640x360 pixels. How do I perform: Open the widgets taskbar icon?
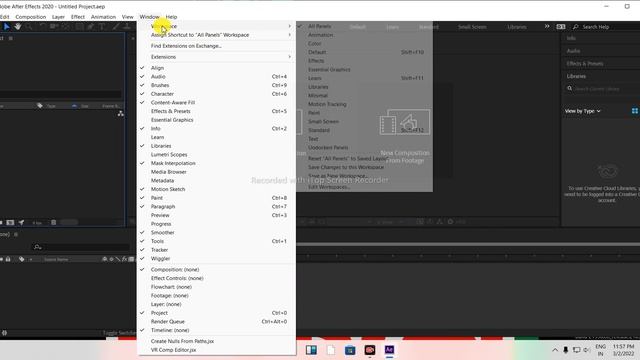tap(311, 350)
